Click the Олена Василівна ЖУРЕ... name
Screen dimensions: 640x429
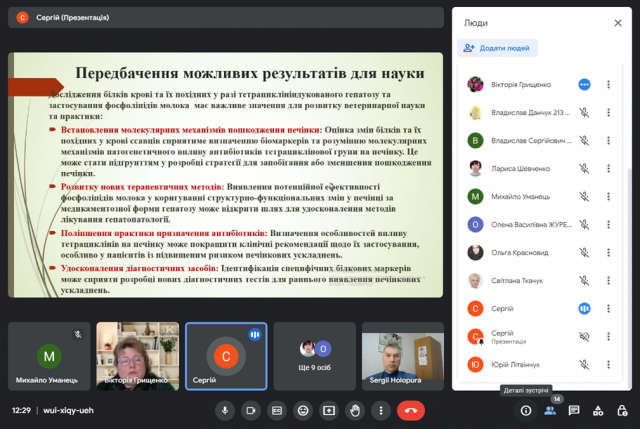[531, 225]
